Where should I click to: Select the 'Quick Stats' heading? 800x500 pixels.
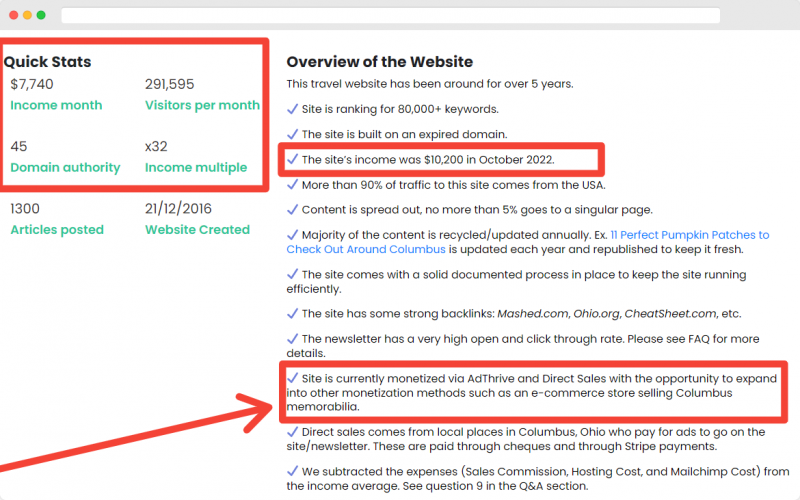(x=47, y=62)
